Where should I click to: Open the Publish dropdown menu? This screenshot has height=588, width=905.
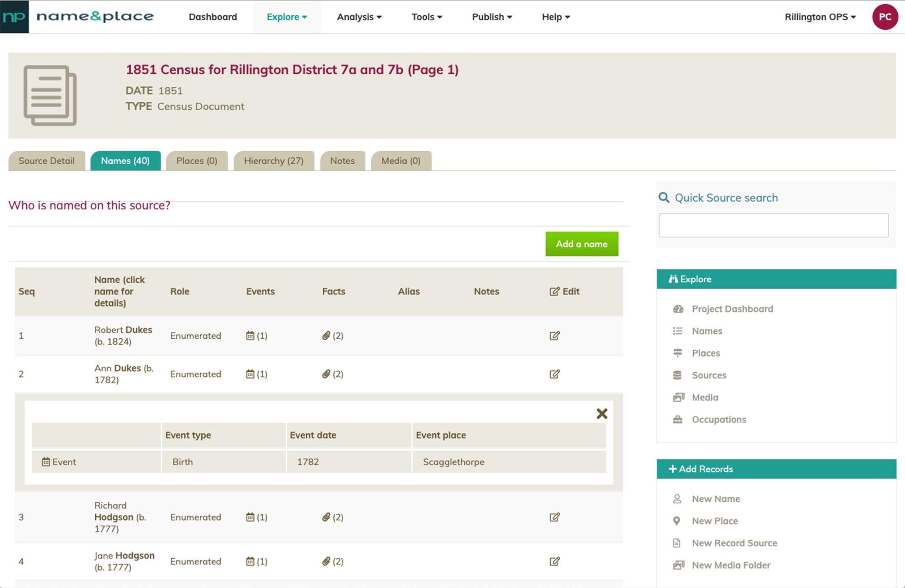click(x=492, y=17)
